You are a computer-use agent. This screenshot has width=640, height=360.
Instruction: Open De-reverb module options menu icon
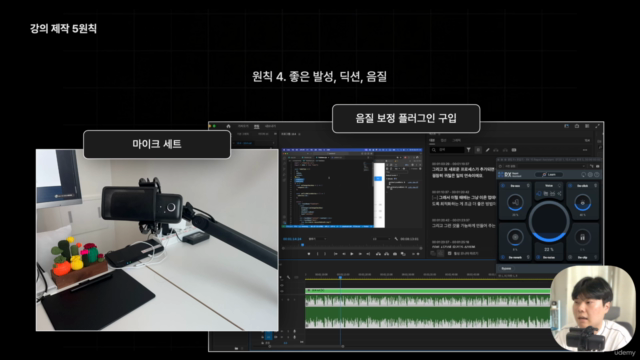tap(528, 258)
